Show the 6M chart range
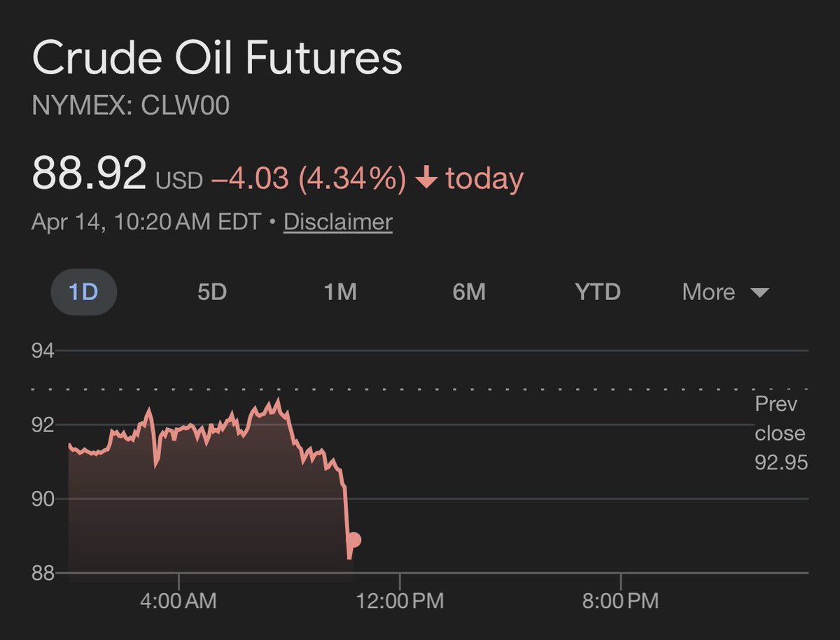This screenshot has width=840, height=640. tap(469, 292)
